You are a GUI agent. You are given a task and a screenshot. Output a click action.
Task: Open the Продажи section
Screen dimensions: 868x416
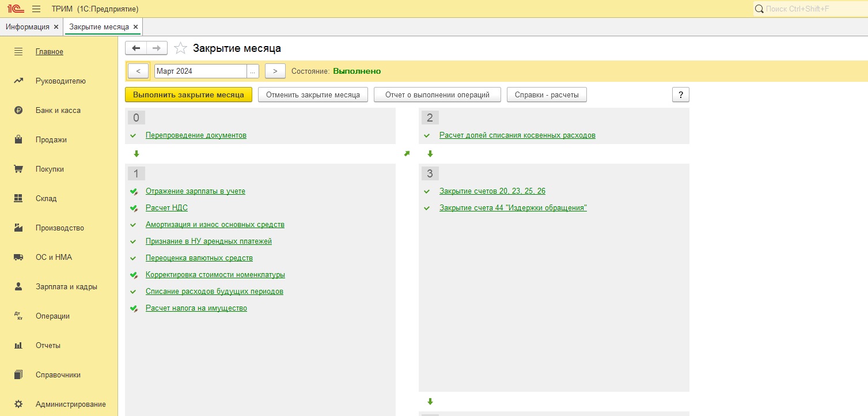pyautogui.click(x=51, y=140)
